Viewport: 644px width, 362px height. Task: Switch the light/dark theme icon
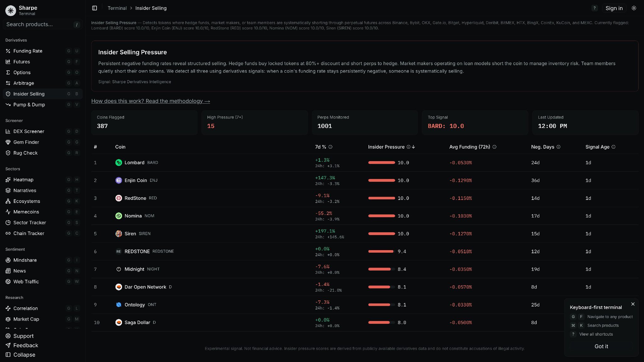tap(634, 8)
